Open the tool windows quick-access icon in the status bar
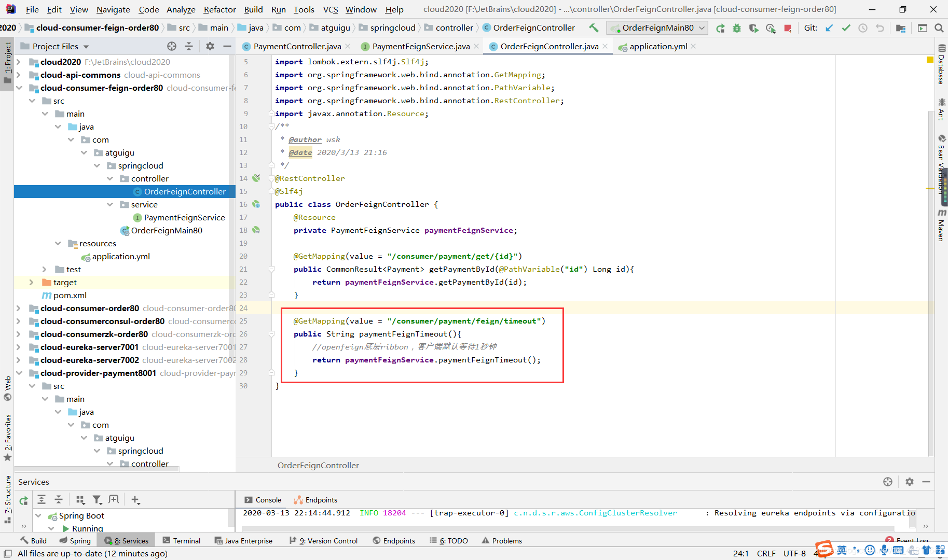The image size is (948, 560). pyautogui.click(x=8, y=554)
